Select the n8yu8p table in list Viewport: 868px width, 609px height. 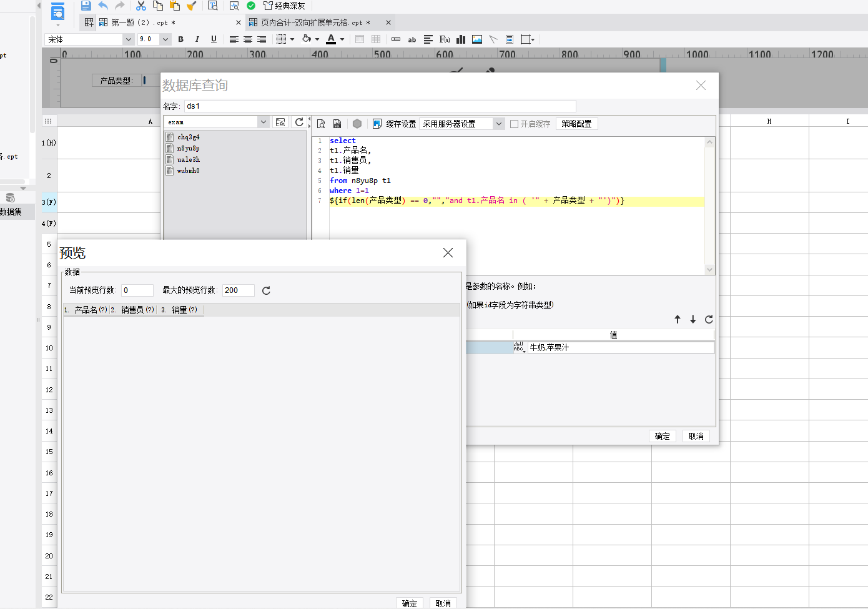[x=188, y=148]
